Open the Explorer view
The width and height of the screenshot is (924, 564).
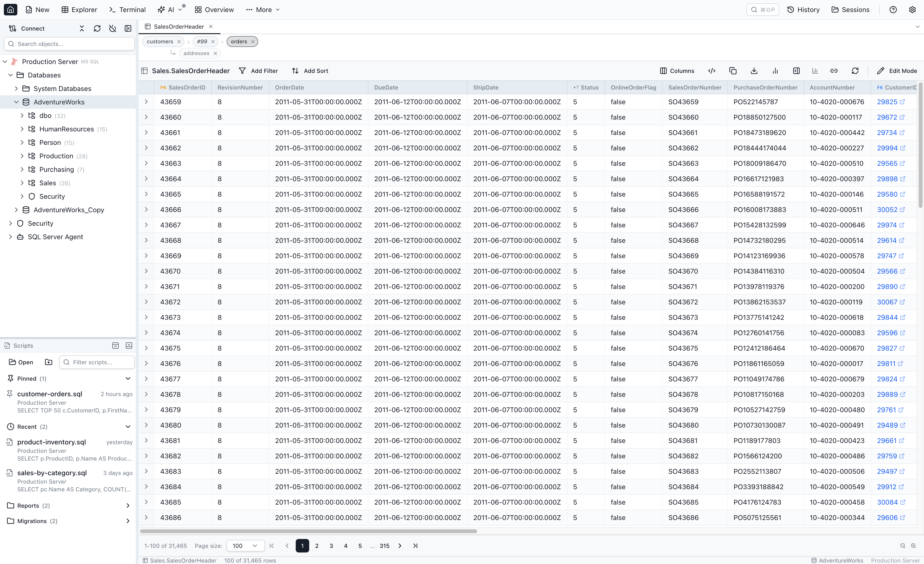pos(79,10)
